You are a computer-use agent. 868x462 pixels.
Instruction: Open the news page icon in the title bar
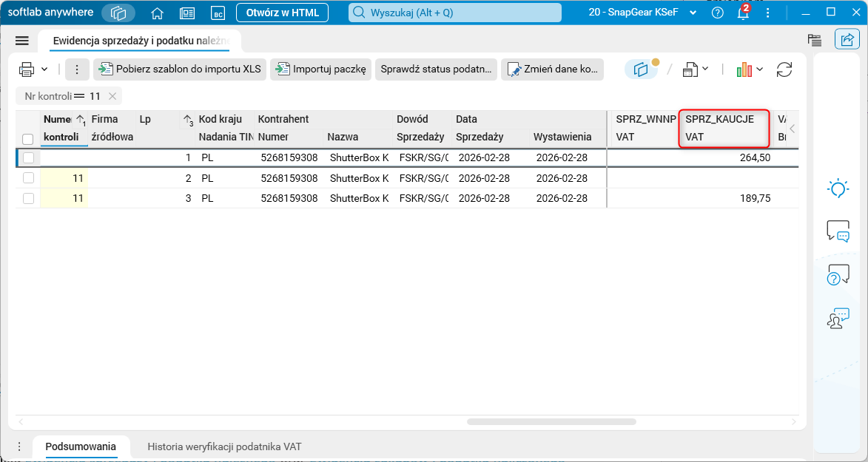point(187,13)
